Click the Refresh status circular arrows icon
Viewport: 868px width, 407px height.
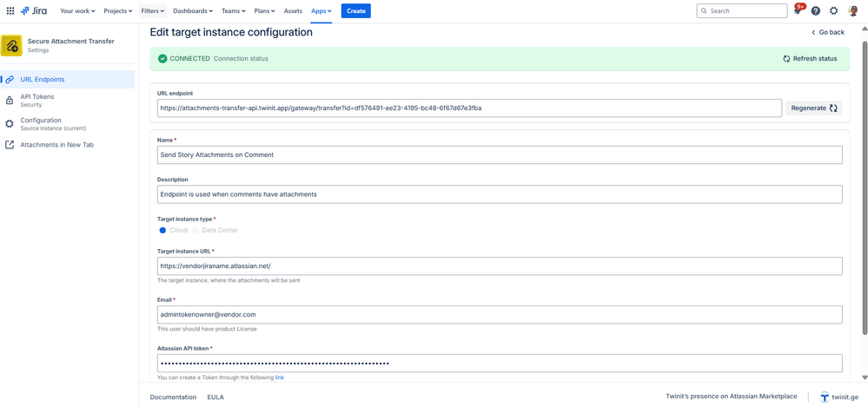point(786,59)
